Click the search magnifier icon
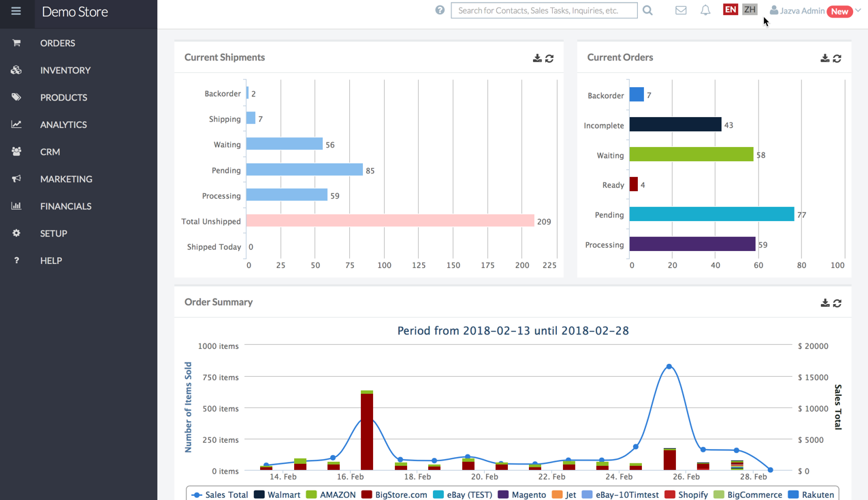The image size is (868, 500). pyautogui.click(x=647, y=10)
